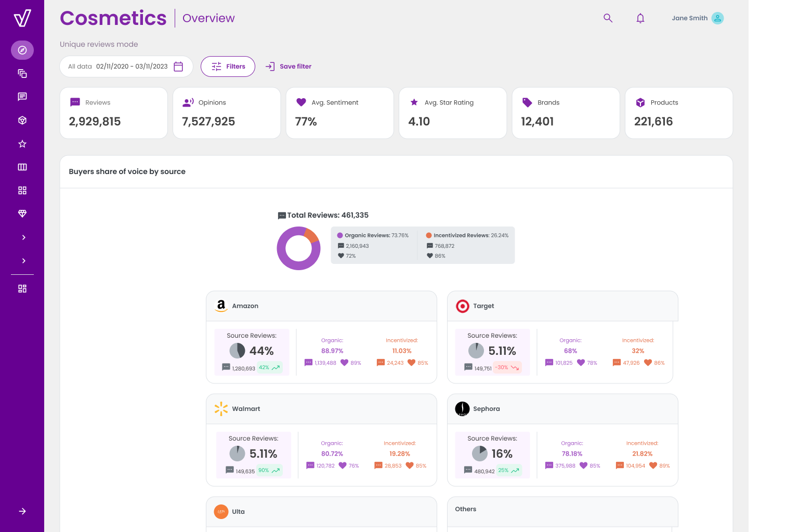Open the grid sidebar icon above the diamond
Image resolution: width=786 pixels, height=532 pixels.
pyautogui.click(x=22, y=191)
